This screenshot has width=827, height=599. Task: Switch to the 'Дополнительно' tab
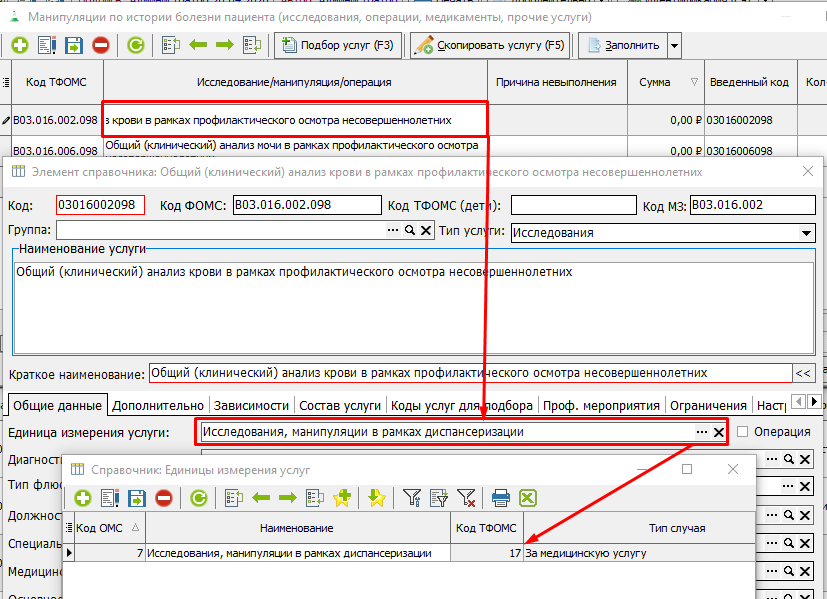(158, 405)
